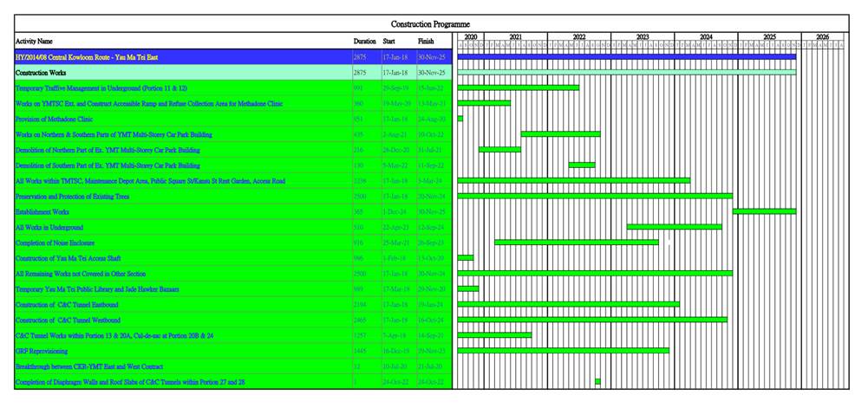Click the Establishment Works activity name
868x408 pixels.
(x=42, y=211)
